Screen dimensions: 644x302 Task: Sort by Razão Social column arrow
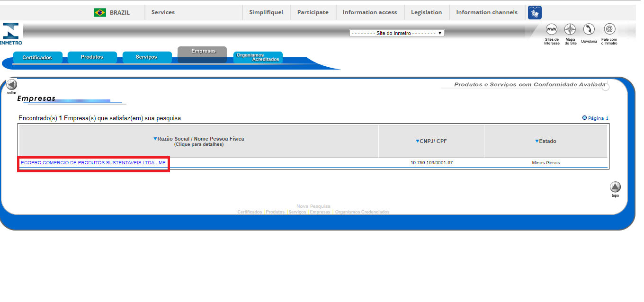point(155,139)
